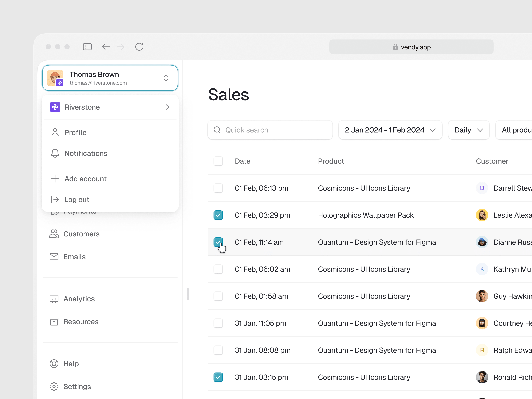
Task: Click the thomas@riverstone.com email text
Action: [98, 83]
